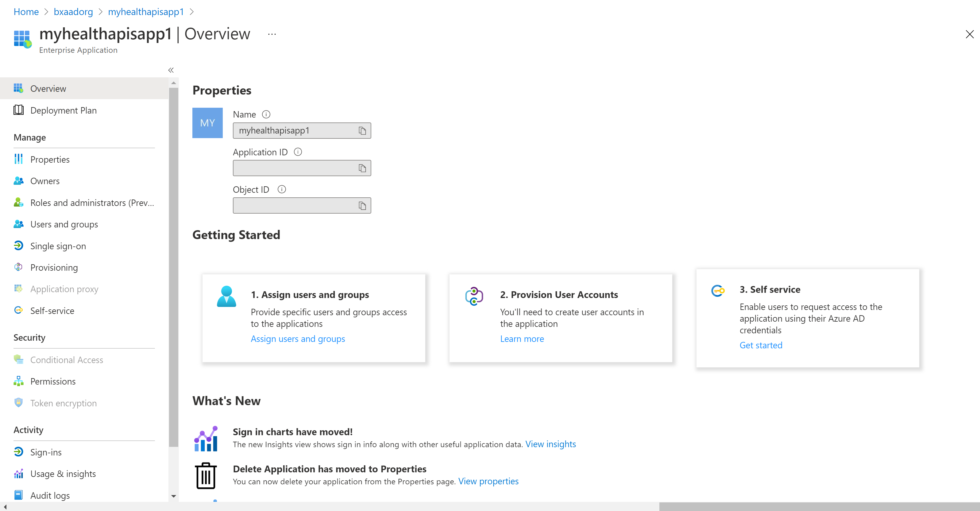Open Sign-ins under Activity

84,452
